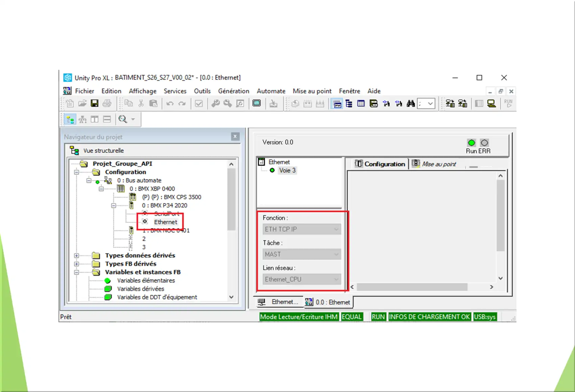Click the blue data table toolbar icon
Viewport: 575px width, 392px height.
[x=361, y=104]
